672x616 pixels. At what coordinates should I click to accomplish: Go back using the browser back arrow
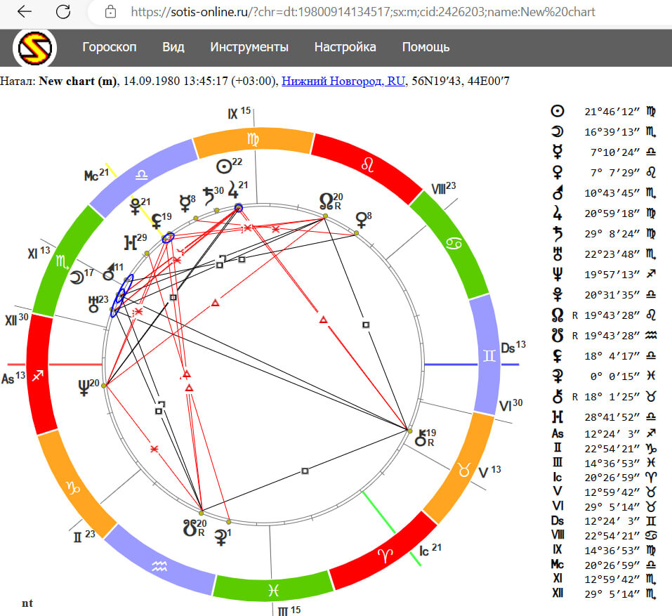coord(24,11)
